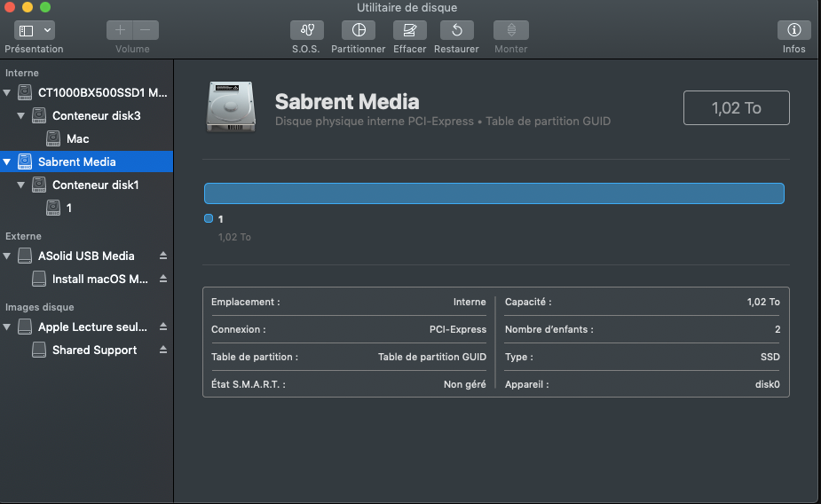Collapse the CT1000BX500SSD1 disk tree

8,92
